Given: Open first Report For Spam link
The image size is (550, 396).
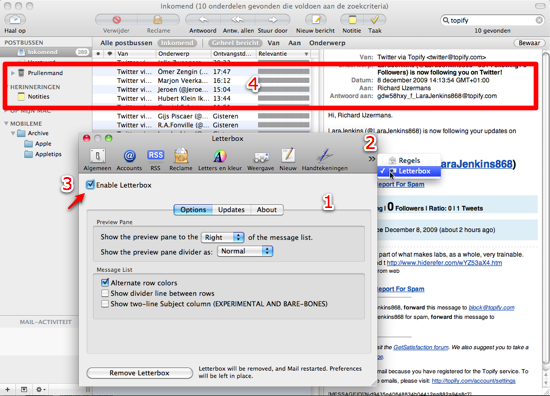Looking at the screenshot, I should tap(401, 184).
